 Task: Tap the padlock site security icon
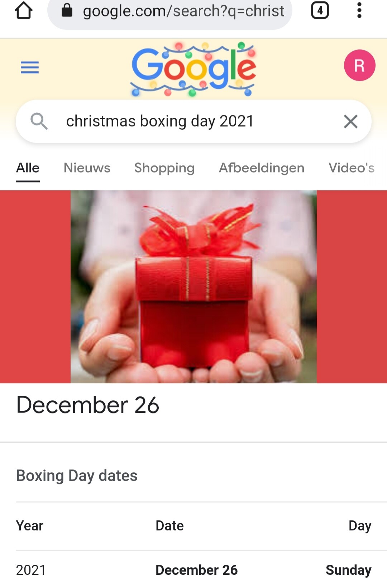[x=67, y=11]
